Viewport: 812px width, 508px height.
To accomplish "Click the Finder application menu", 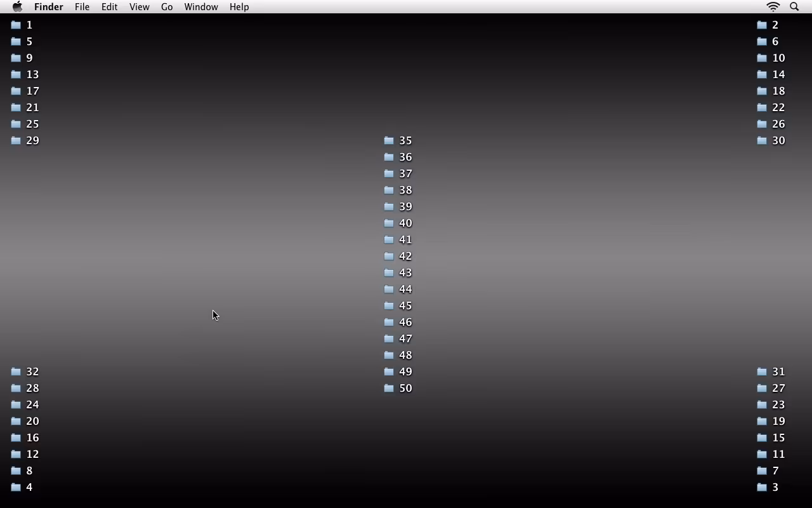I will point(48,6).
